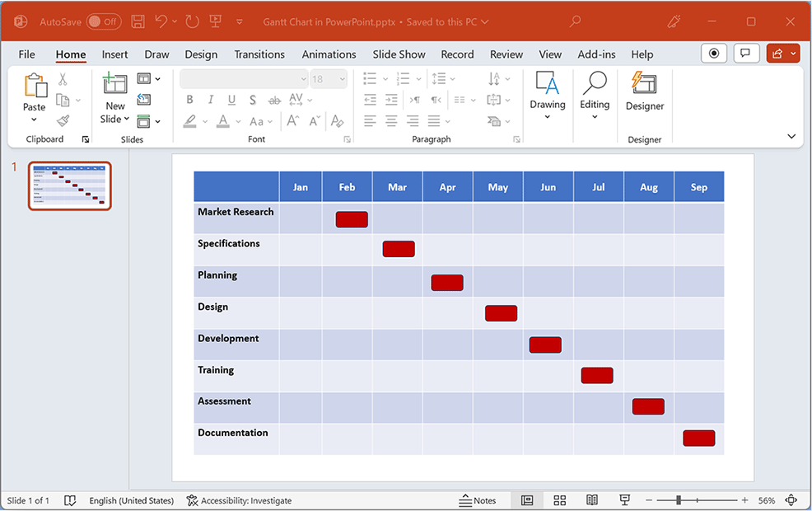Switch to Reading View in status bar
This screenshot has height=511, width=812.
tap(591, 500)
